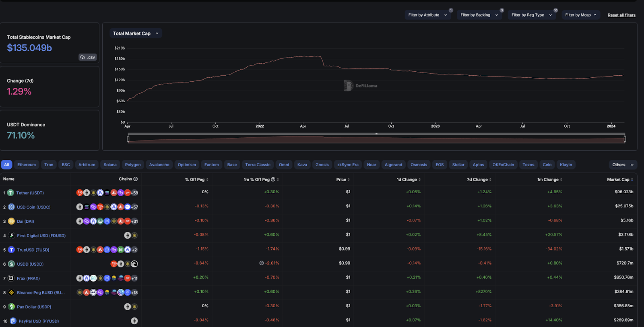Click the USD Coin logo icon

11,207
